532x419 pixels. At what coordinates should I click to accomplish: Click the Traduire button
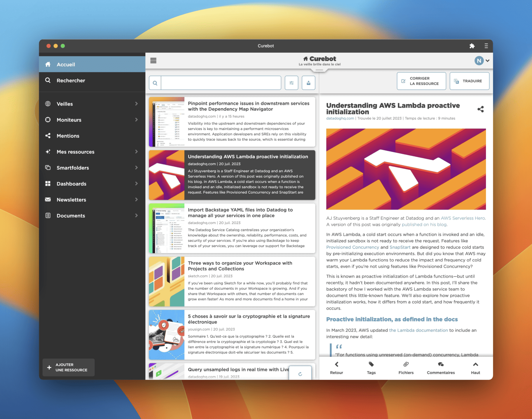tap(469, 81)
